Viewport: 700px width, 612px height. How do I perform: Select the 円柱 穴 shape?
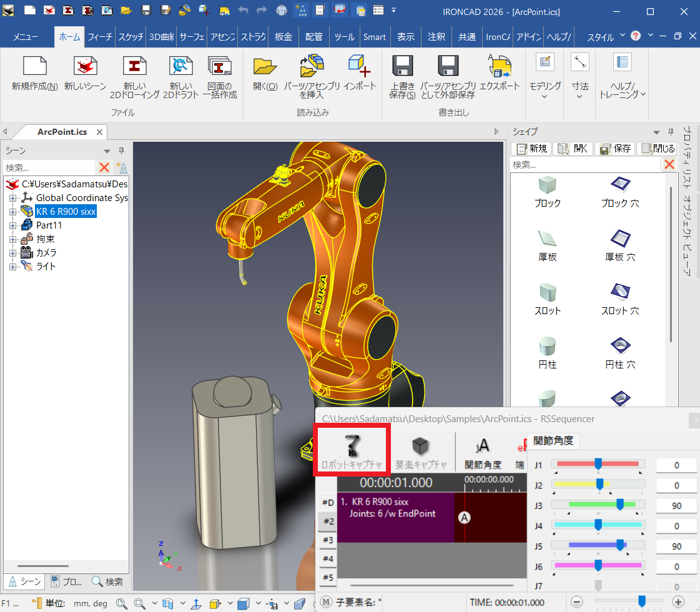coord(620,353)
